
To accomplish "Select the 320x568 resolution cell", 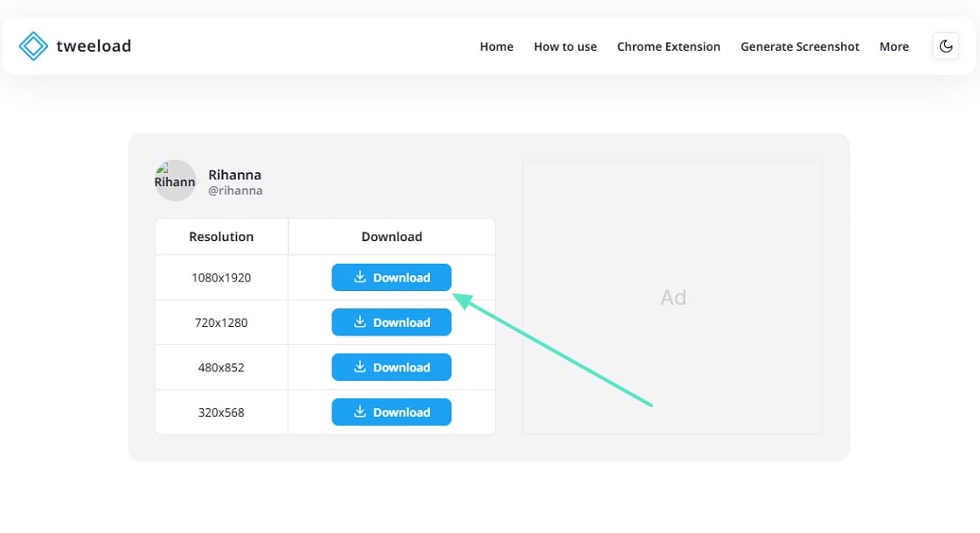I will pos(221,412).
